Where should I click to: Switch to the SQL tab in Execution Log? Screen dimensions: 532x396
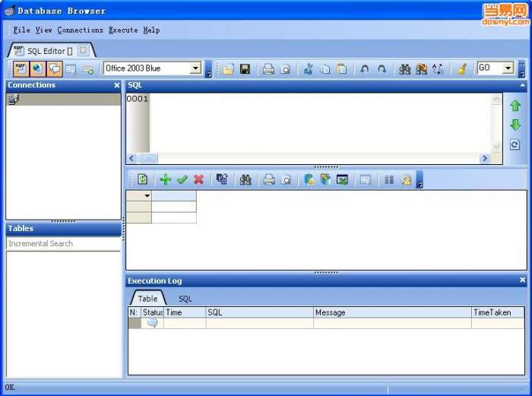click(x=185, y=299)
